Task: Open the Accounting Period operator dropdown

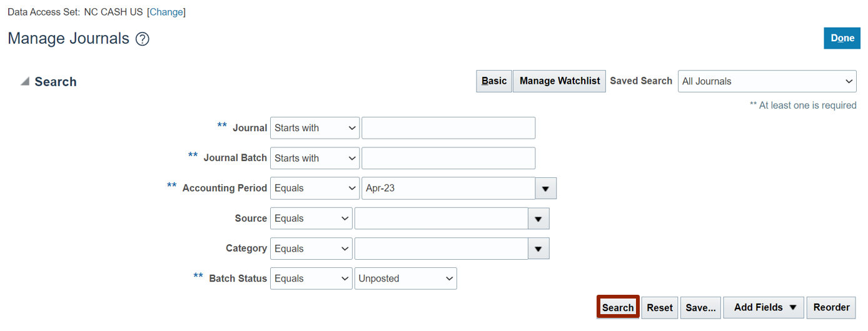Action: [x=315, y=189]
